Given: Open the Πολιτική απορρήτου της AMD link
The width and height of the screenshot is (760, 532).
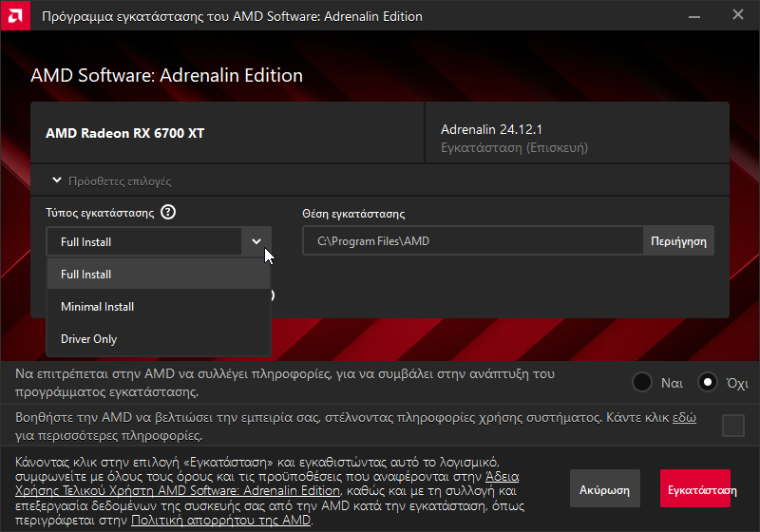Looking at the screenshot, I should (x=221, y=521).
